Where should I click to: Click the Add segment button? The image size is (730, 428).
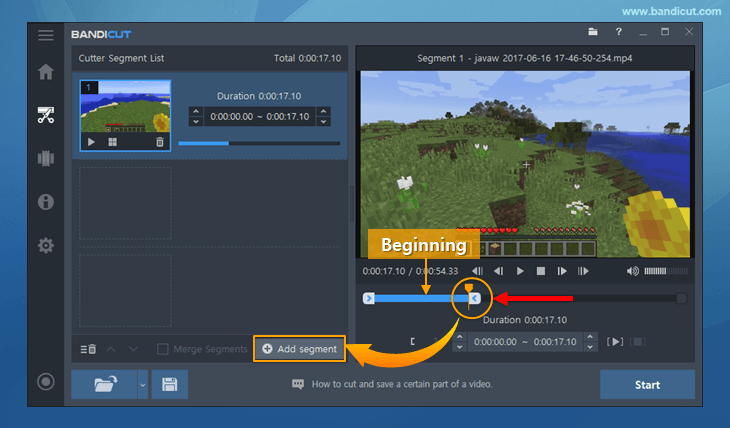pos(299,349)
